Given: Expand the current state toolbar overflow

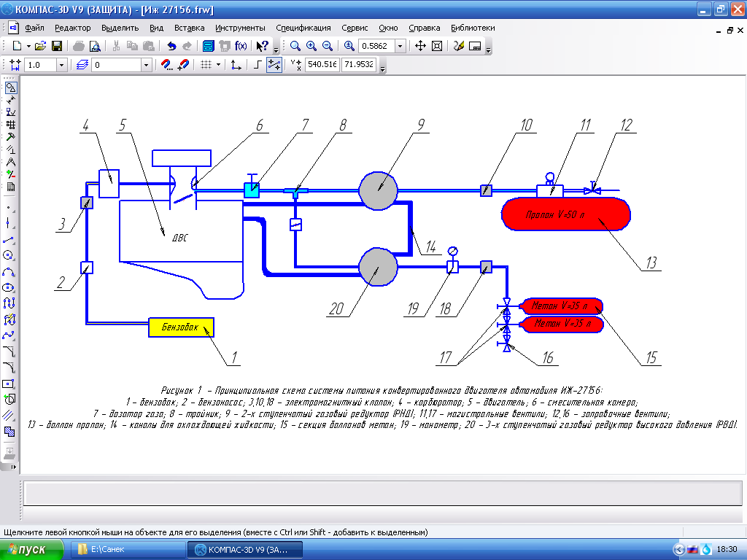Looking at the screenshot, I should point(382,69).
